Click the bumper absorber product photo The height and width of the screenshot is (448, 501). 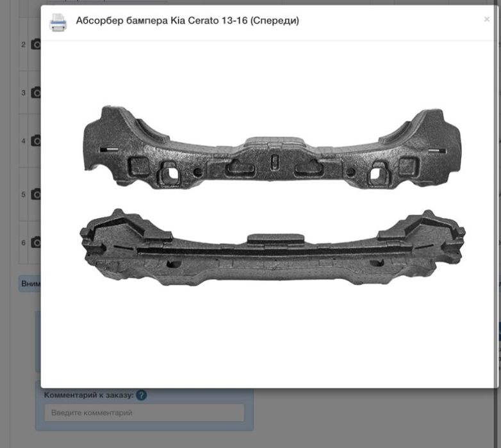pyautogui.click(x=272, y=195)
